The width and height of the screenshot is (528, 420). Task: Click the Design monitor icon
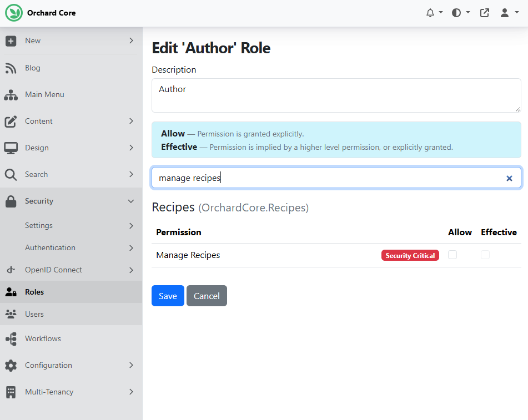point(11,148)
